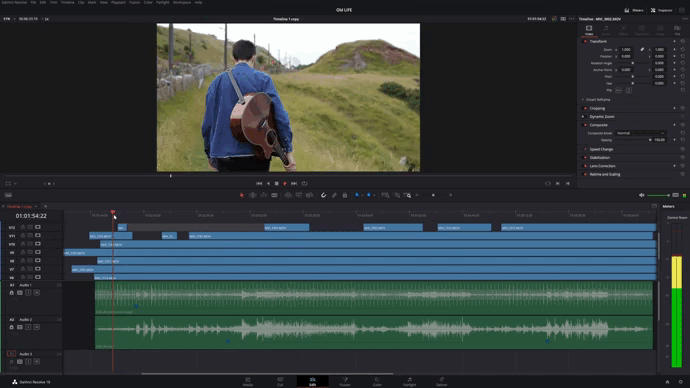The width and height of the screenshot is (690, 388).
Task: Toggle Position Lock padlock icon in toolbar
Action: 345,195
